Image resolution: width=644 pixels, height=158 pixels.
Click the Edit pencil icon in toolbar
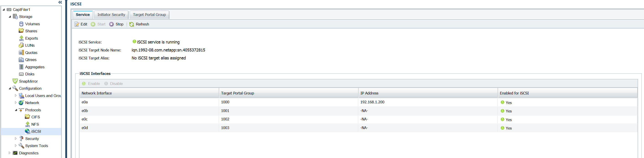tap(77, 24)
